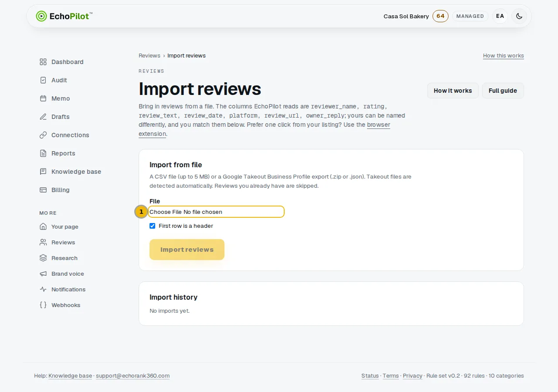Open the EA account avatar menu
The width and height of the screenshot is (558, 392).
tap(500, 16)
